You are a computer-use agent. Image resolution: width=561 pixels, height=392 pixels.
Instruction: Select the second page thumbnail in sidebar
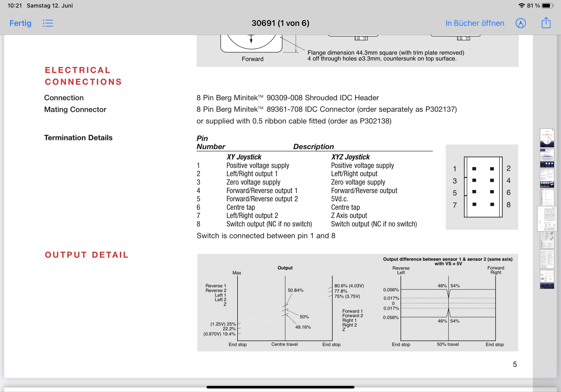click(547, 158)
